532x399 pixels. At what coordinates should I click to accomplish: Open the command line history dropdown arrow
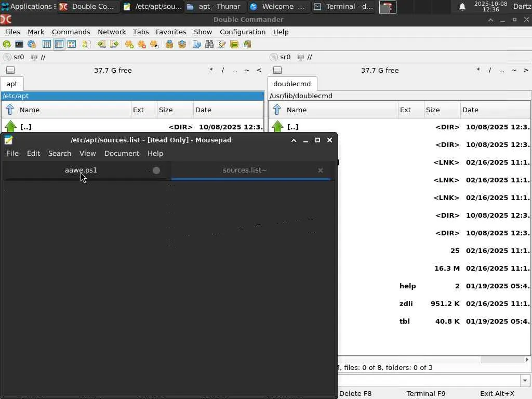tap(525, 381)
